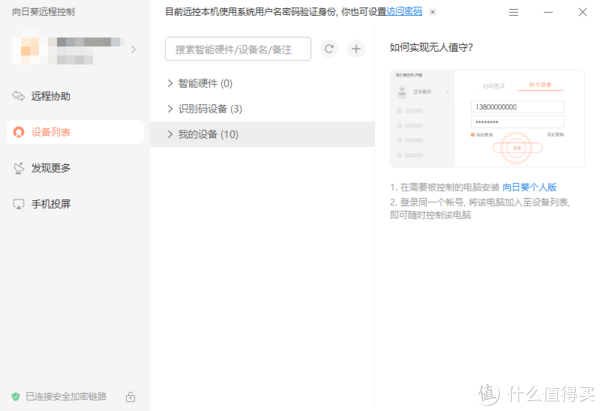Expand the 我的设备 (10) group
600x411 pixels.
(262, 134)
